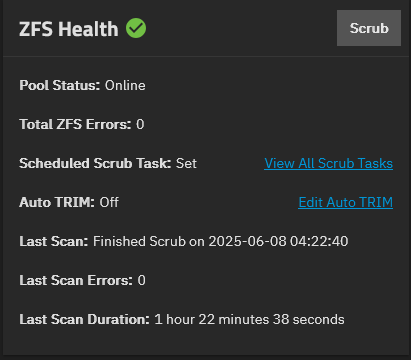Click the Total ZFS Errors count value
Screen dimensions: 411x360
coord(140,124)
